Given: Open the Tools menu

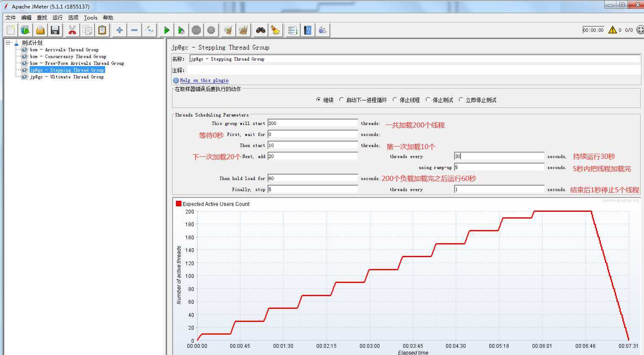Looking at the screenshot, I should pyautogui.click(x=91, y=17).
